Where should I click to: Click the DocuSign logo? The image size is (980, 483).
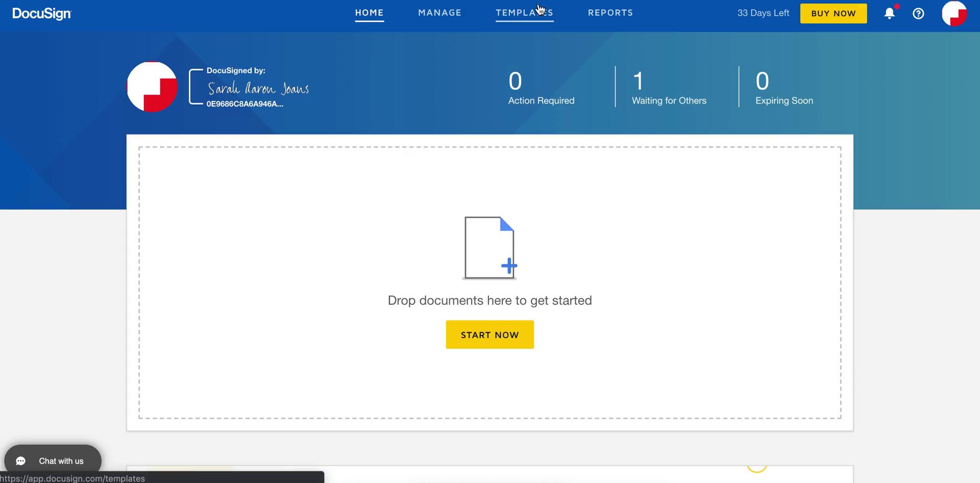(x=42, y=14)
